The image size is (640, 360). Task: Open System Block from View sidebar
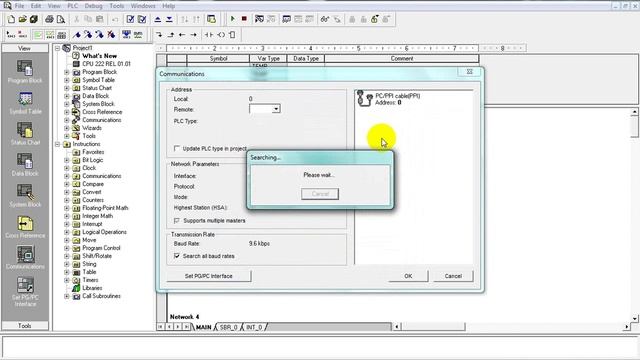point(25,196)
